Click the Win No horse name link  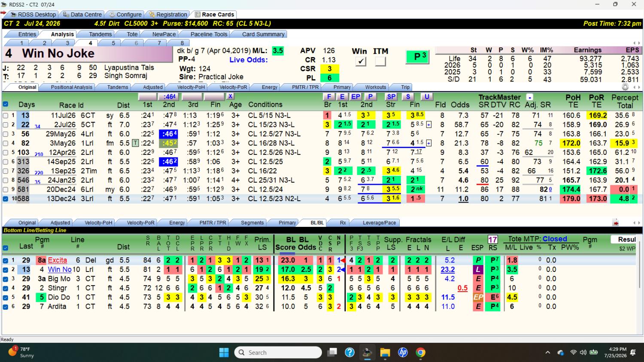(60, 269)
